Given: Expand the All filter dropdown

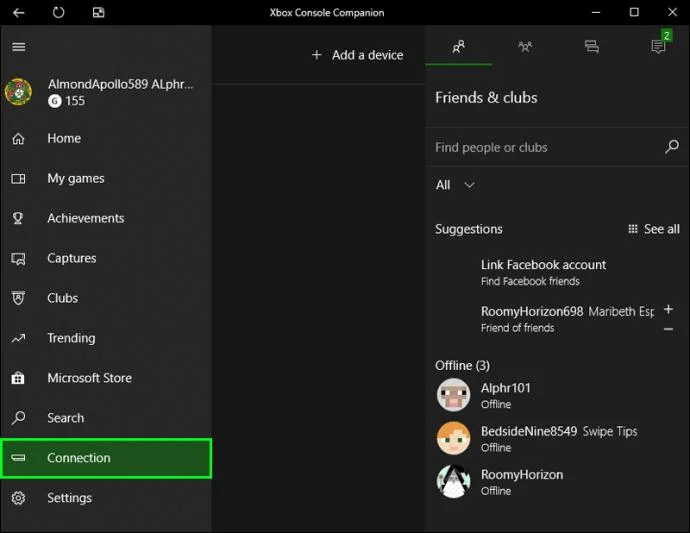Looking at the screenshot, I should pyautogui.click(x=455, y=185).
